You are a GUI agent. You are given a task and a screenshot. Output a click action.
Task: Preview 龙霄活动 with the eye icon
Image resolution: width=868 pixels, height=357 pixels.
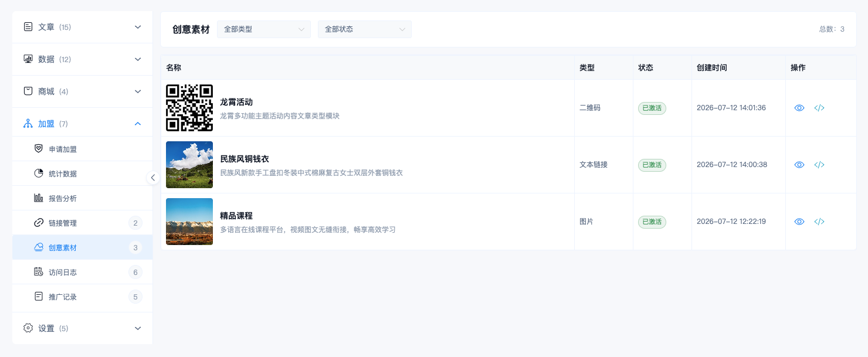[x=799, y=108]
